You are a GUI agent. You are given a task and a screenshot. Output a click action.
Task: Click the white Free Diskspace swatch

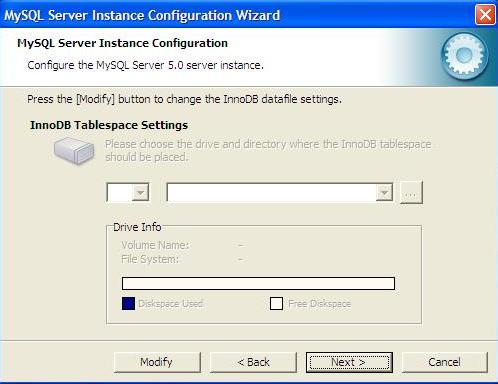tap(276, 304)
